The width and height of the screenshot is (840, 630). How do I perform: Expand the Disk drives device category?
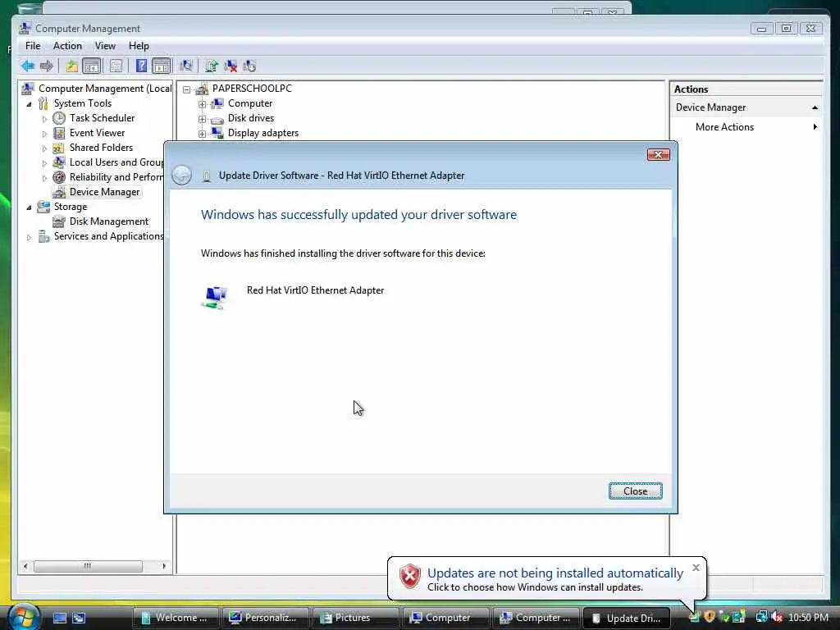coord(202,119)
